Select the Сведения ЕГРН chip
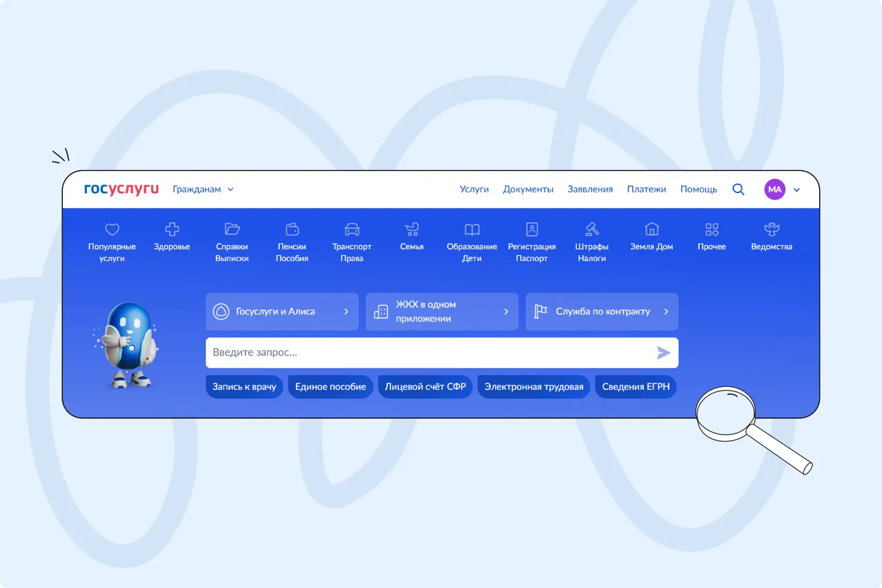The height and width of the screenshot is (588, 882). click(x=636, y=387)
